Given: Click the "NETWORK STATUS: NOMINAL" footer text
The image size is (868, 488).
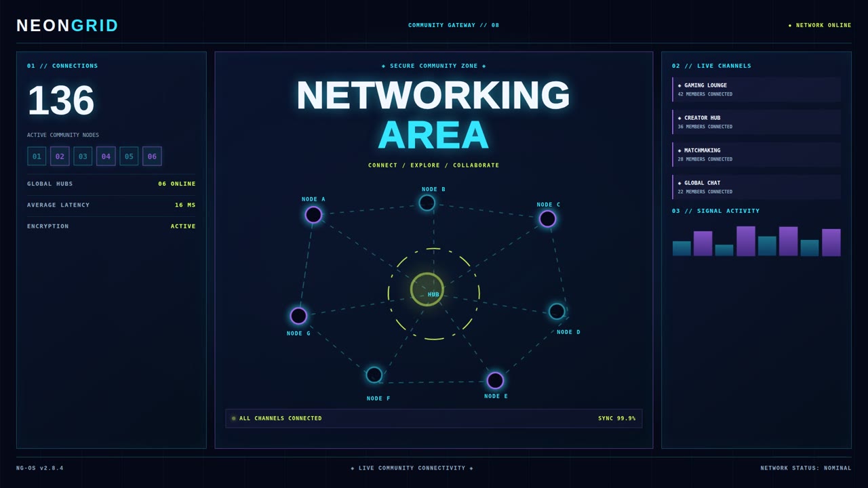Looking at the screenshot, I should pyautogui.click(x=806, y=468).
